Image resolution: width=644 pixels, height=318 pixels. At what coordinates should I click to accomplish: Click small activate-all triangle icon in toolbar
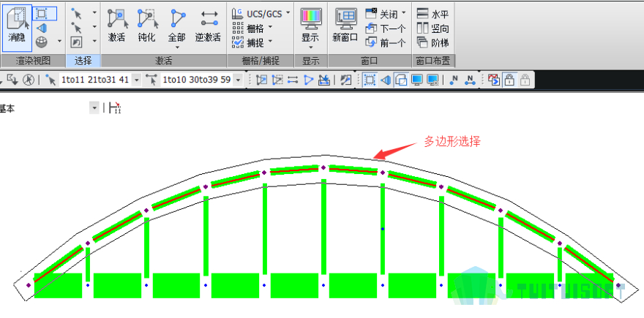(308, 80)
